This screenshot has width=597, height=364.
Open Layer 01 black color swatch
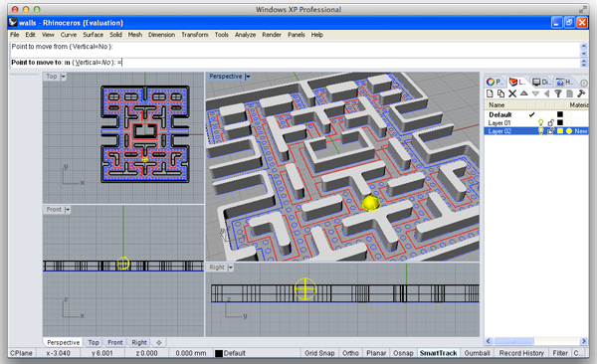click(560, 122)
